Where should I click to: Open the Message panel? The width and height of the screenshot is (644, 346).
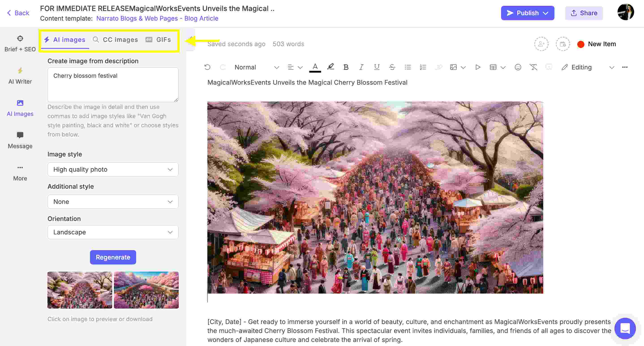20,140
